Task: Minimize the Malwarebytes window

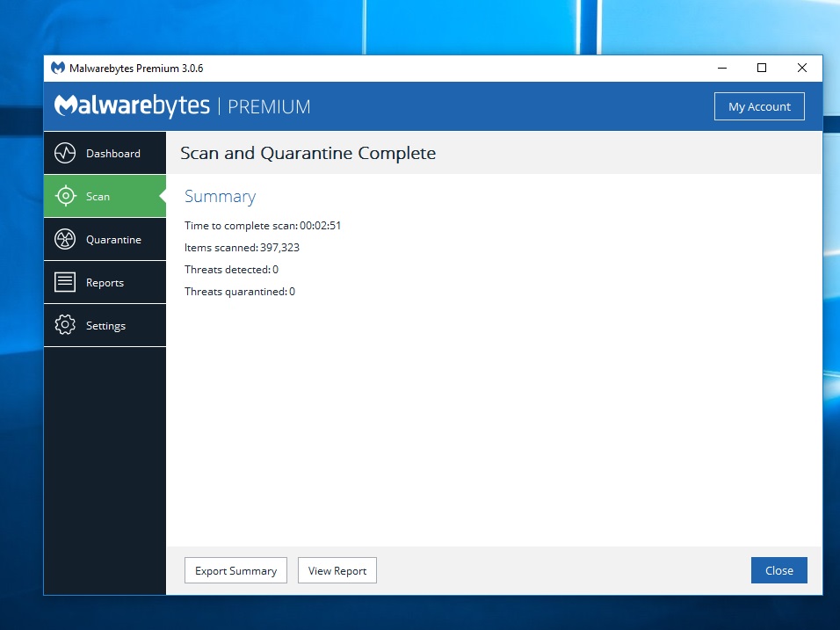Action: point(722,68)
